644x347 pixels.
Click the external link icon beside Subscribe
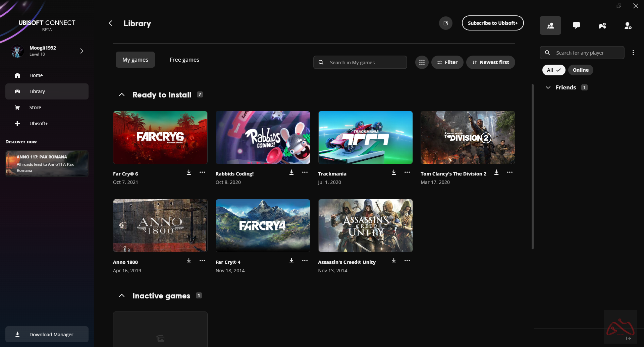pos(445,23)
